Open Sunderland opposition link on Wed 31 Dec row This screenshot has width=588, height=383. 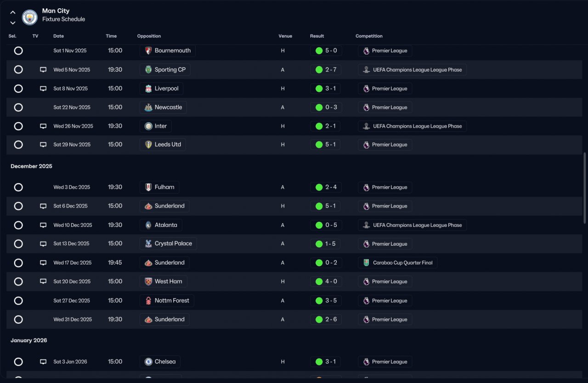click(x=164, y=320)
